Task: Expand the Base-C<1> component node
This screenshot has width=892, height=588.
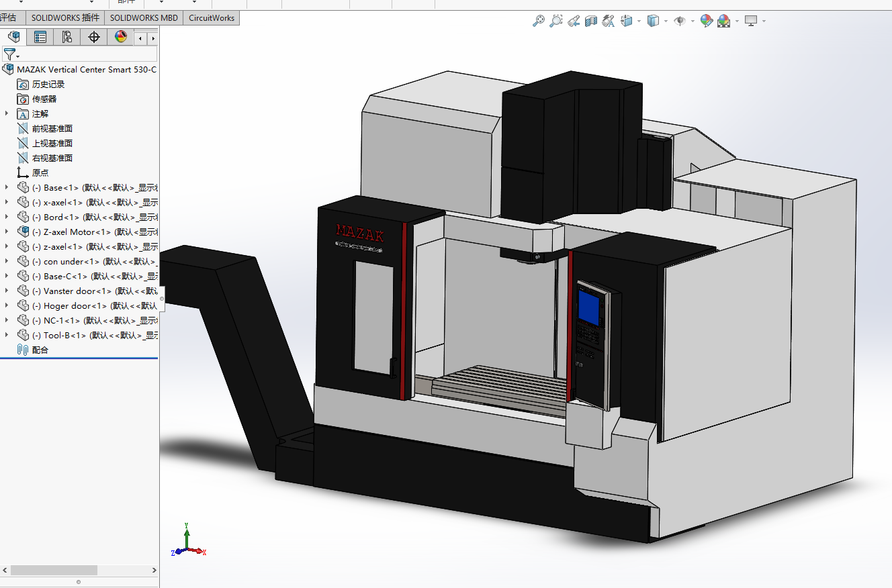Action: [x=7, y=276]
